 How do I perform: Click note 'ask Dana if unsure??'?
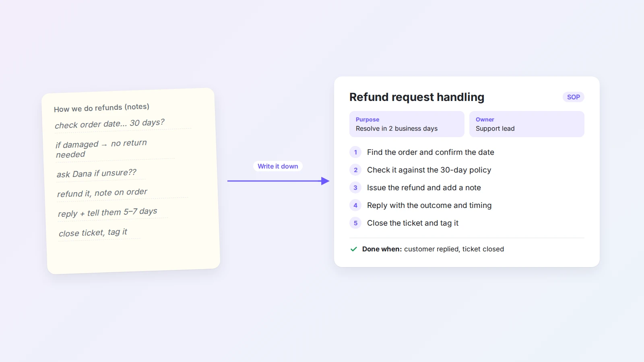pos(97,173)
